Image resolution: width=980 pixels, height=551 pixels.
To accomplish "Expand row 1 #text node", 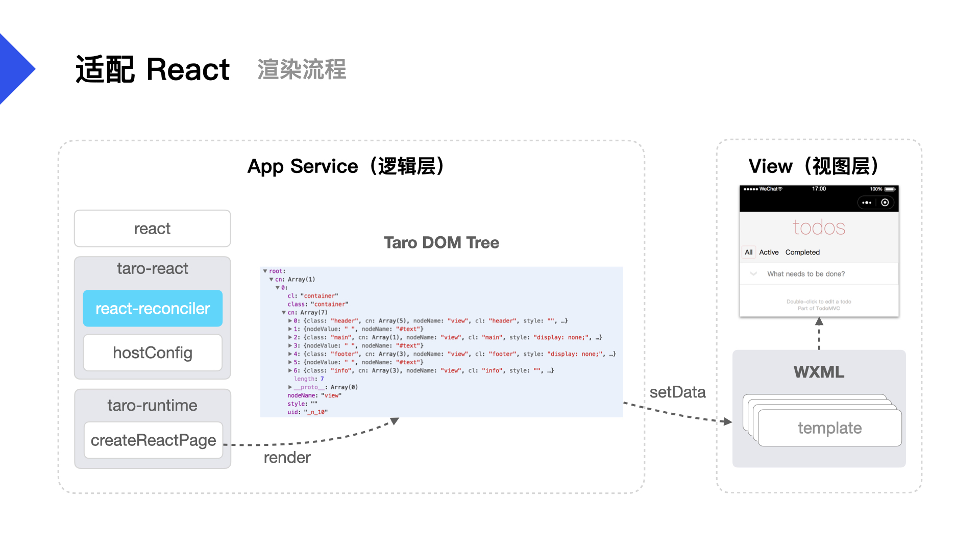I will 289,329.
